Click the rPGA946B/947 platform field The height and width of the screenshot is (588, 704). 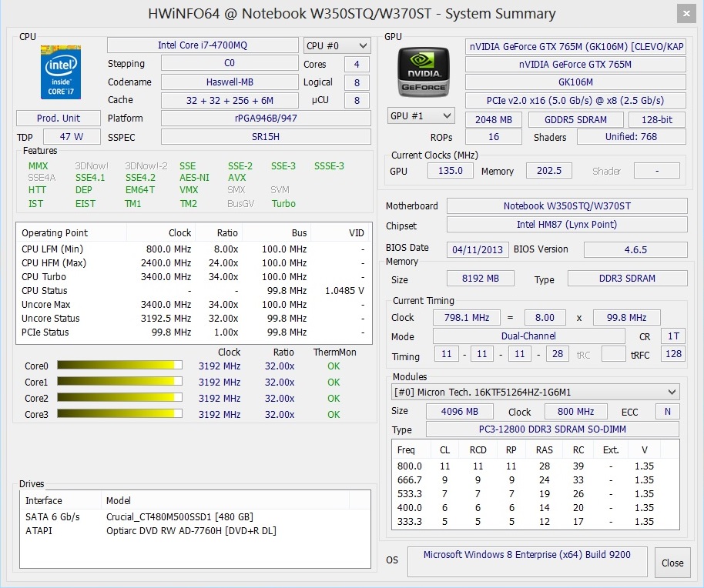click(x=266, y=119)
